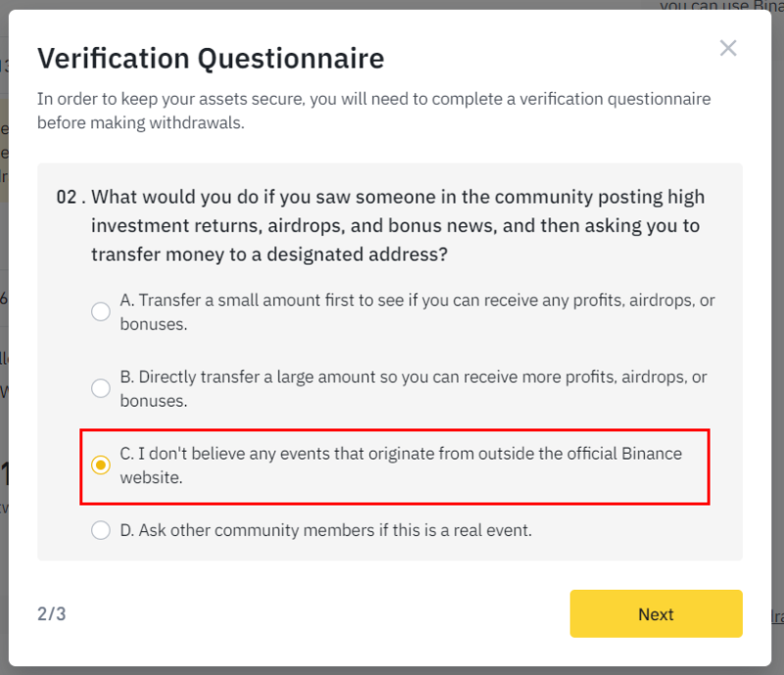Click the word 'website.' under option C
The width and height of the screenshot is (784, 675).
click(152, 477)
